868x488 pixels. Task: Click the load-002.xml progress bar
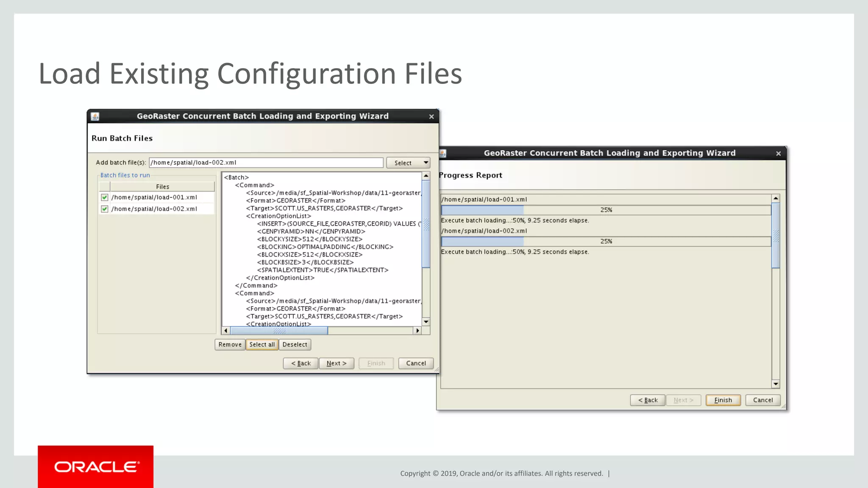tap(606, 241)
